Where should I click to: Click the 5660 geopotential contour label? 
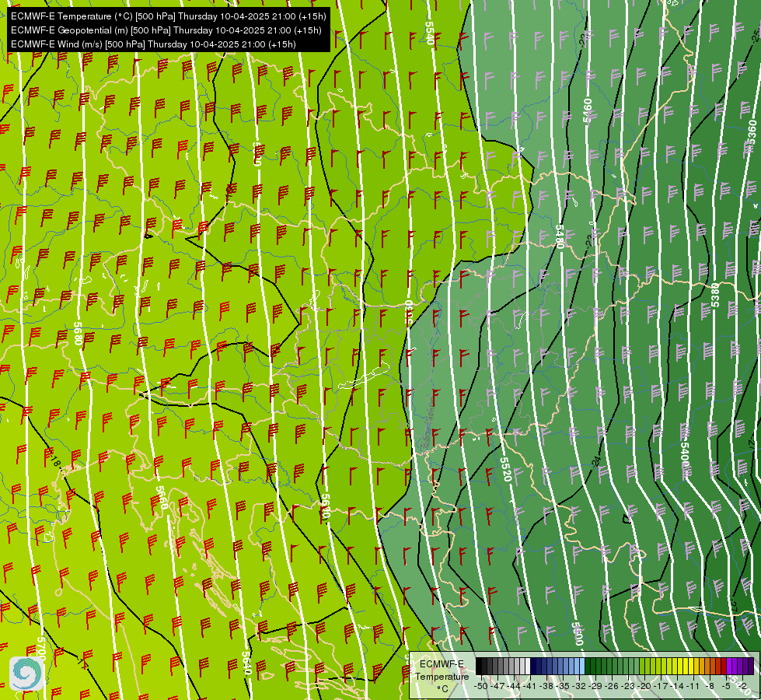(161, 498)
